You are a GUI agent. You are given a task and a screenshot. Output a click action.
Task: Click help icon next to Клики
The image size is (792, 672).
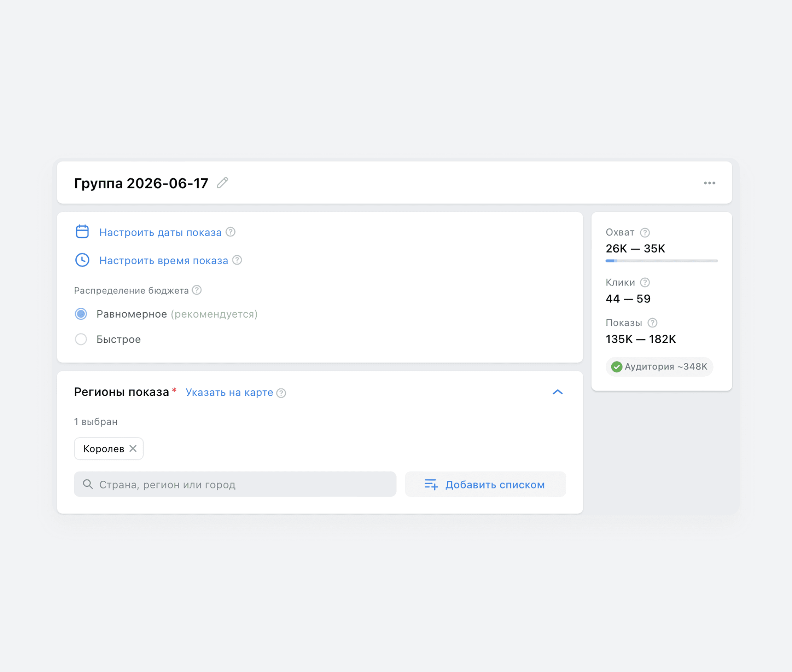[645, 282]
